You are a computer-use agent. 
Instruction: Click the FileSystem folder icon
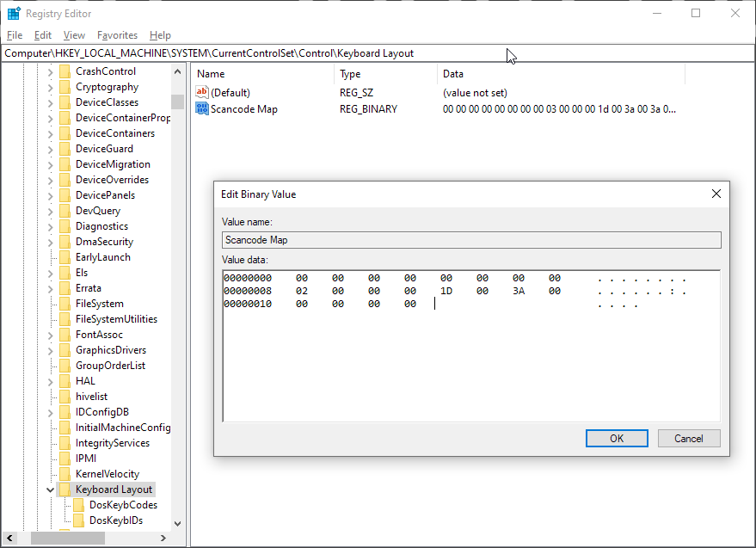65,304
